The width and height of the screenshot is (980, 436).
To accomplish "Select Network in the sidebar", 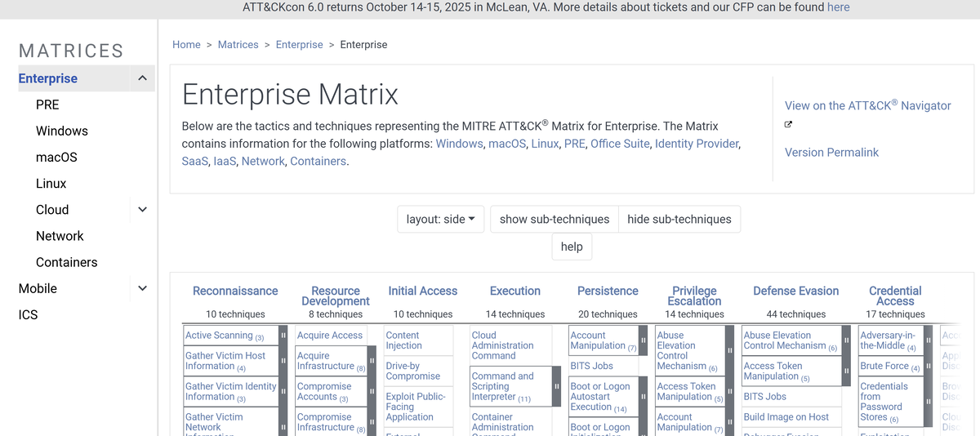I will click(60, 236).
